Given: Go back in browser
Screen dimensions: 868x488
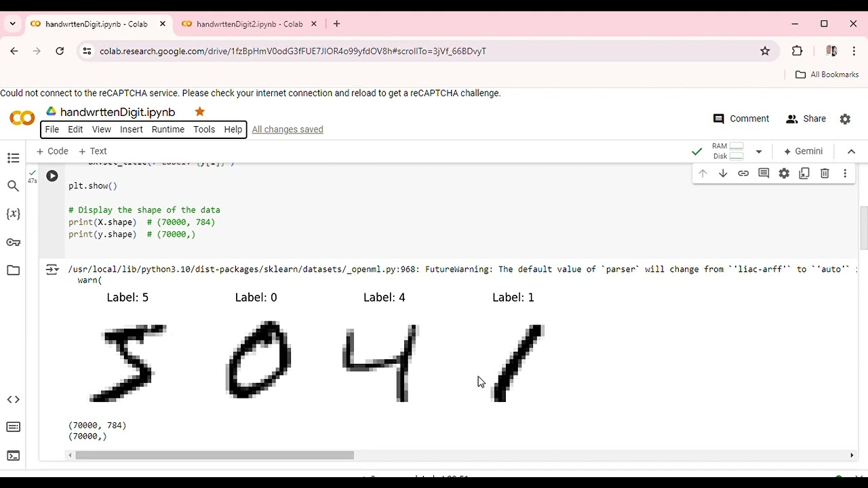Looking at the screenshot, I should pyautogui.click(x=14, y=51).
